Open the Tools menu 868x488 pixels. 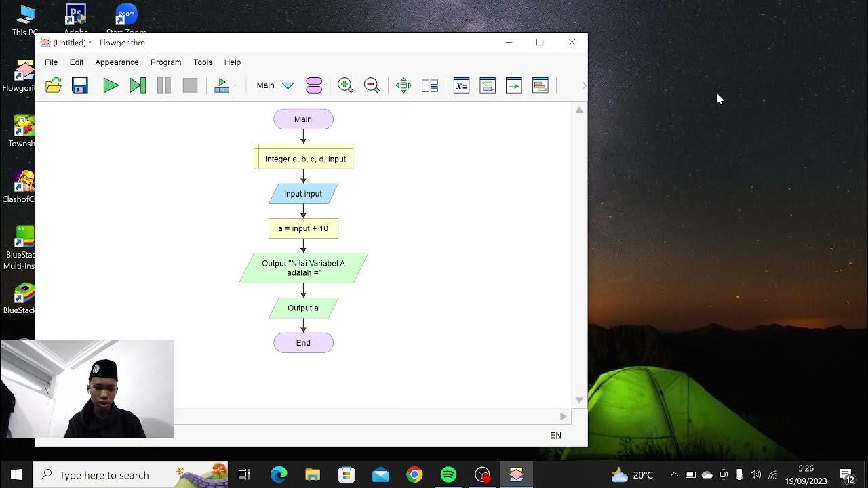[203, 62]
